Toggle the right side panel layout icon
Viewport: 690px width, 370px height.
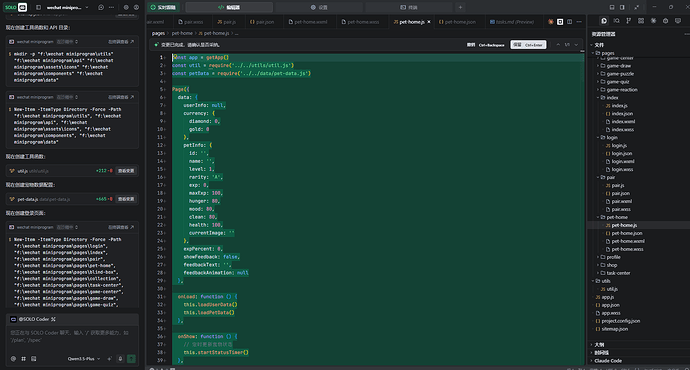(x=622, y=7)
